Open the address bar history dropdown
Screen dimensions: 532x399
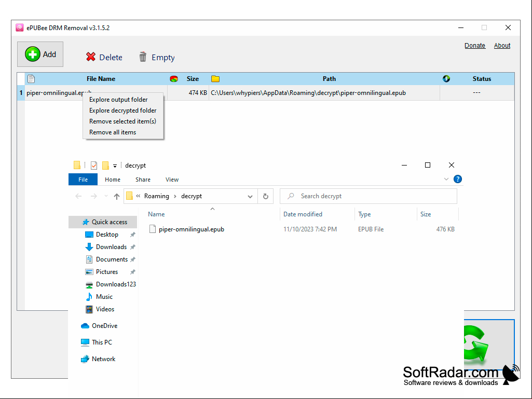pyautogui.click(x=250, y=197)
